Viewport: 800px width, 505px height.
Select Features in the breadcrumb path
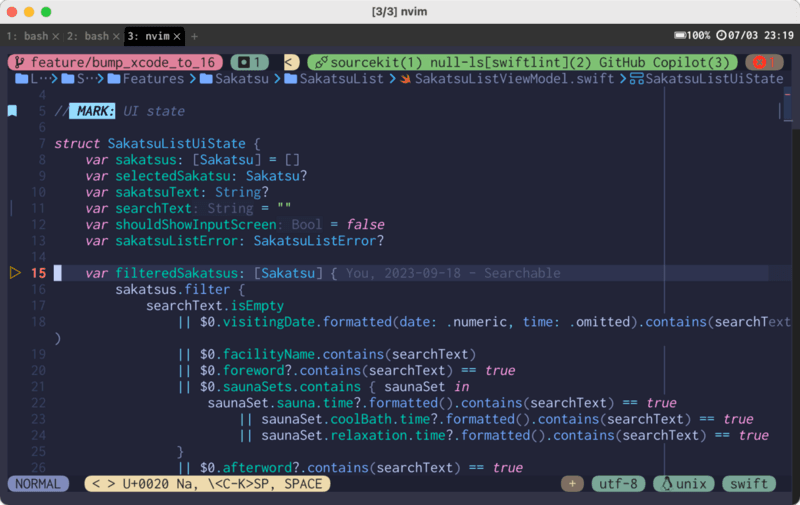[153, 79]
